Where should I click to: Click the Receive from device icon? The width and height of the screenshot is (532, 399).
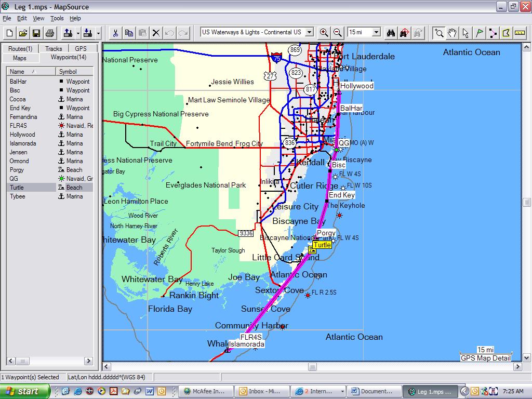[88, 33]
